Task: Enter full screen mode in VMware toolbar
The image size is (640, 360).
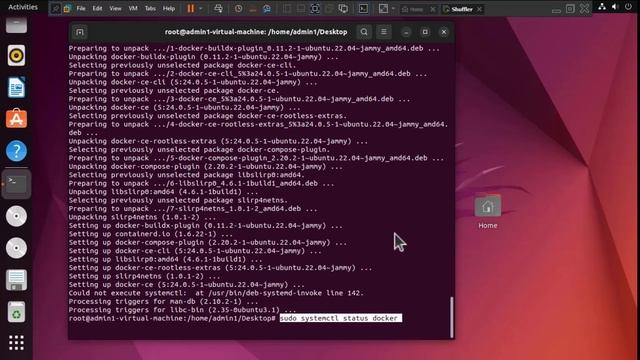Action: point(315,9)
